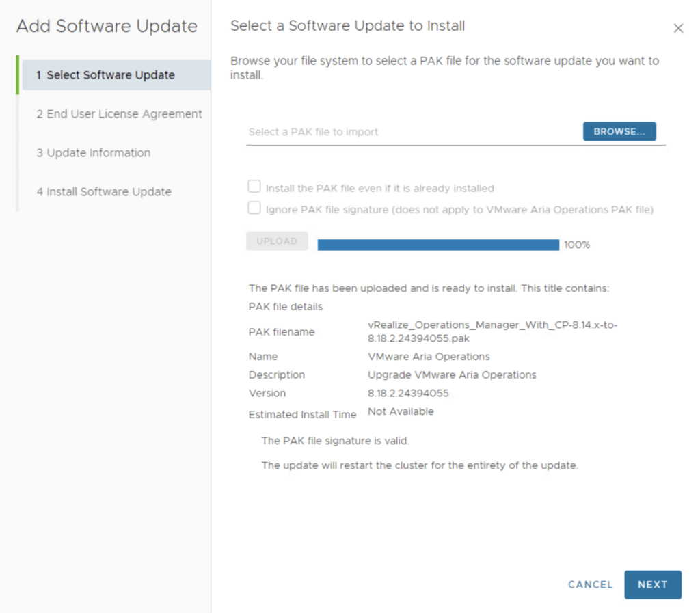Click the Select a PAK file input field

410,132
